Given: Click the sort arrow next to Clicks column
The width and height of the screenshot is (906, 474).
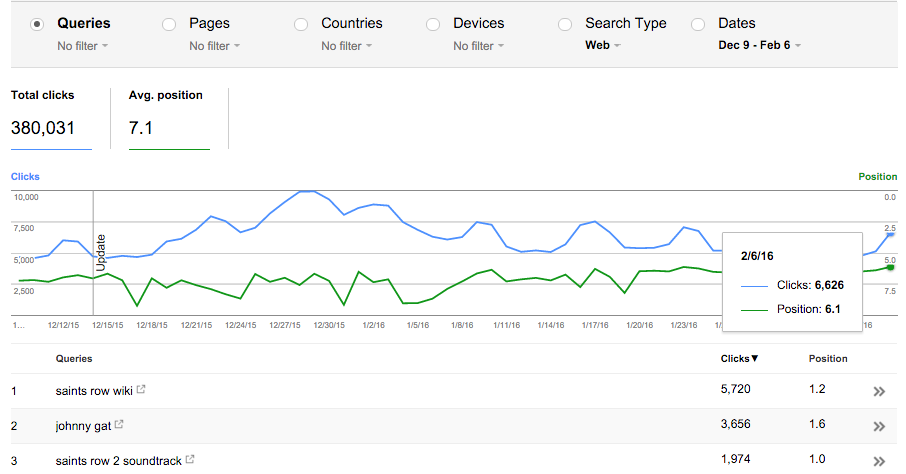Looking at the screenshot, I should [x=755, y=359].
